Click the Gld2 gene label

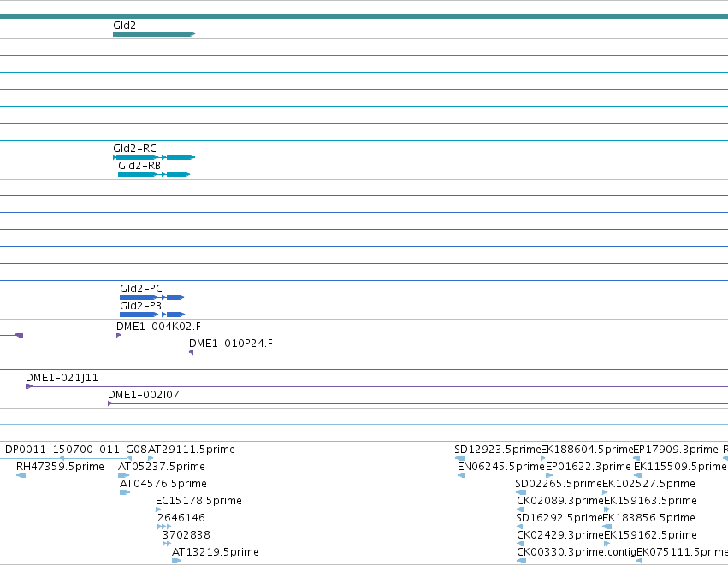click(x=124, y=26)
